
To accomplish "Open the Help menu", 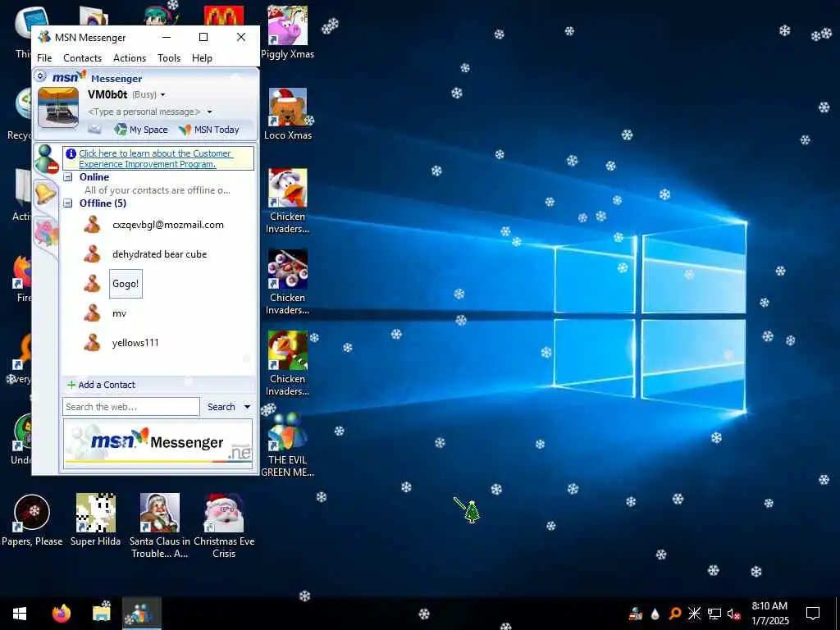I will (x=202, y=58).
